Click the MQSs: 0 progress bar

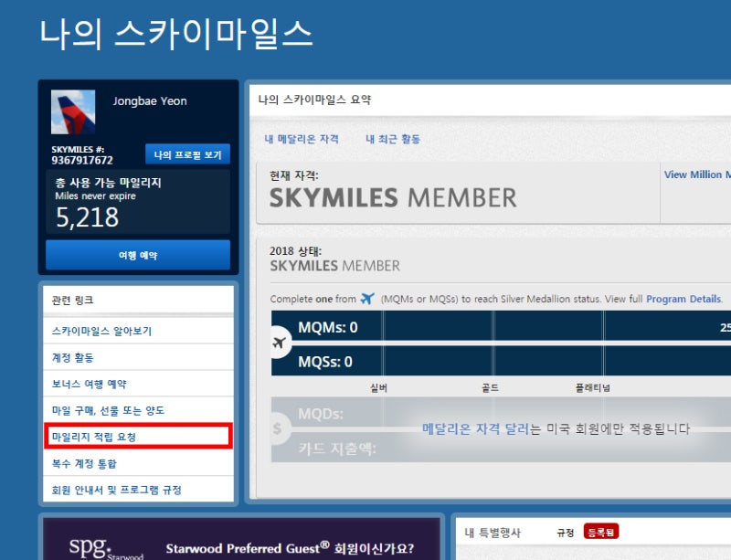pyautogui.click(x=501, y=362)
